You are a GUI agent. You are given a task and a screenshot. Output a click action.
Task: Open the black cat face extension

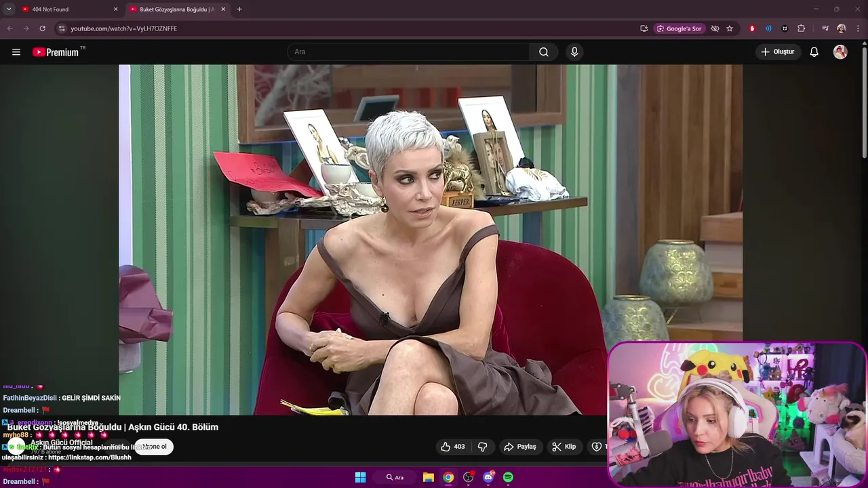[x=785, y=28]
